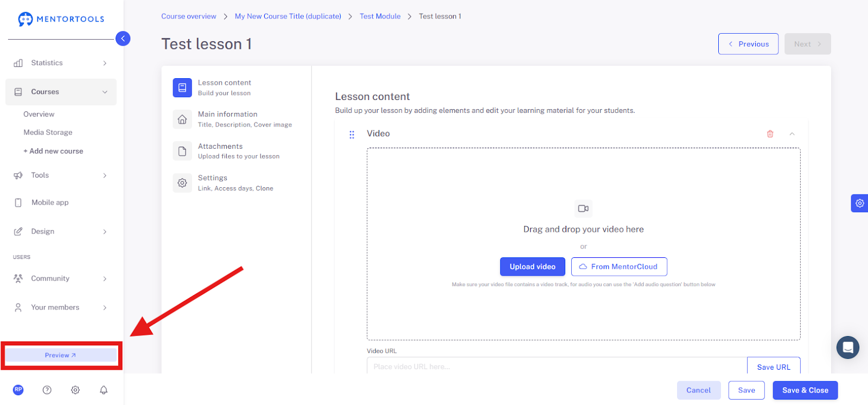Click the Lesson content heading in the editor
The height and width of the screenshot is (405, 868).
[x=372, y=97]
